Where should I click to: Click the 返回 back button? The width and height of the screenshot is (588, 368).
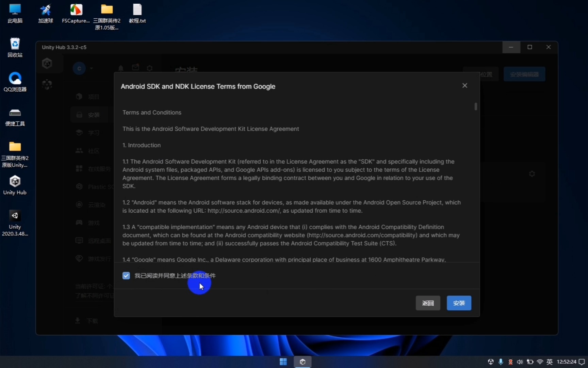428,303
